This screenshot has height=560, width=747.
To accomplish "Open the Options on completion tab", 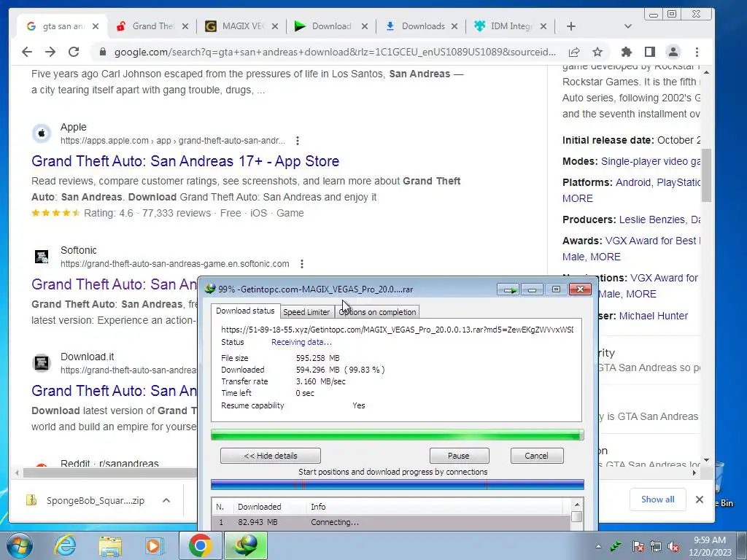I will pyautogui.click(x=377, y=312).
